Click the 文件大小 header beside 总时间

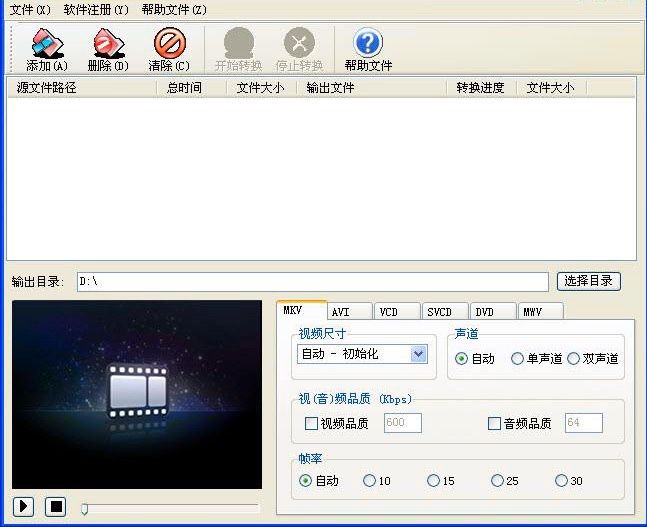click(262, 87)
